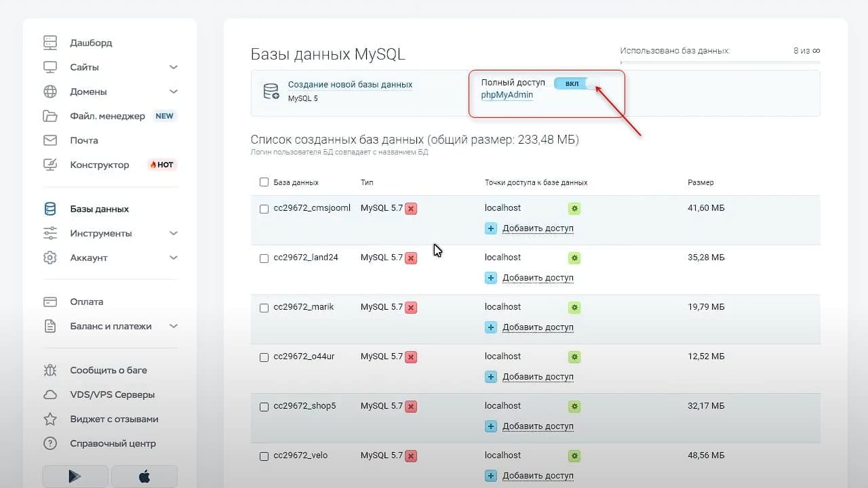Image resolution: width=868 pixels, height=488 pixels.
Task: Click the VDS/VPS cloud icon
Action: pyautogui.click(x=50, y=394)
